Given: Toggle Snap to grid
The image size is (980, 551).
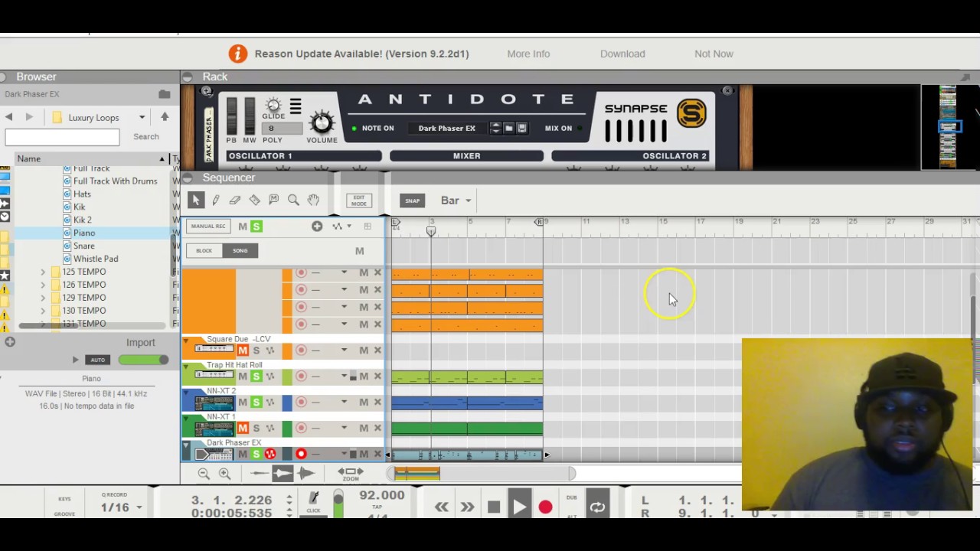Looking at the screenshot, I should coord(412,201).
